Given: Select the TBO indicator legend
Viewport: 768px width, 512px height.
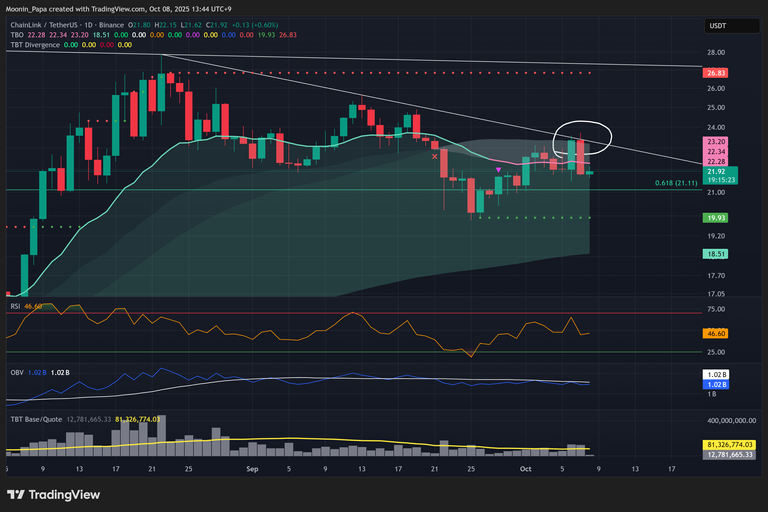Looking at the screenshot, I should point(14,34).
